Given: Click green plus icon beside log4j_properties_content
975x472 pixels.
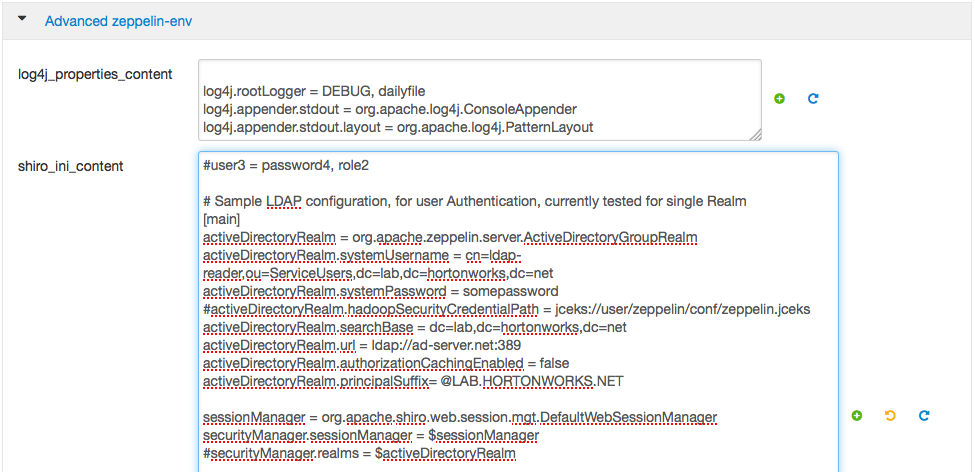Looking at the screenshot, I should [x=779, y=99].
